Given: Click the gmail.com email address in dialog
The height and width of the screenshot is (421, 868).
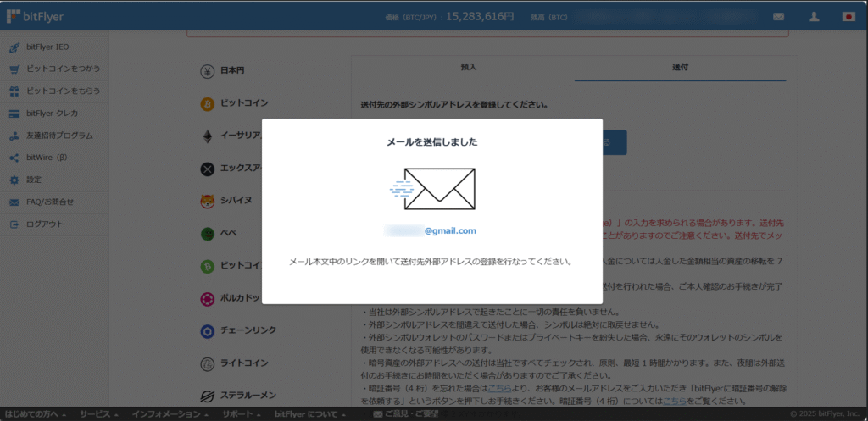Looking at the screenshot, I should click(x=430, y=230).
